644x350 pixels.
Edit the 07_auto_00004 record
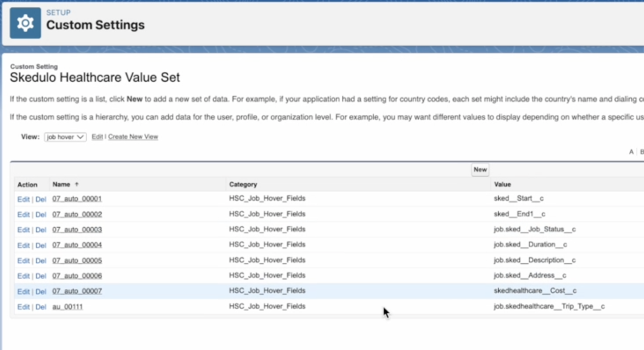(24, 245)
